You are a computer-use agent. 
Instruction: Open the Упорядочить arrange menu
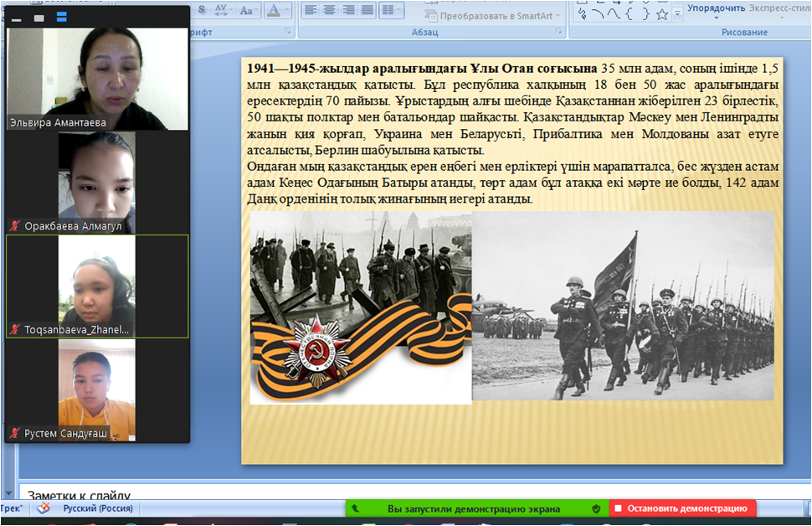click(716, 8)
